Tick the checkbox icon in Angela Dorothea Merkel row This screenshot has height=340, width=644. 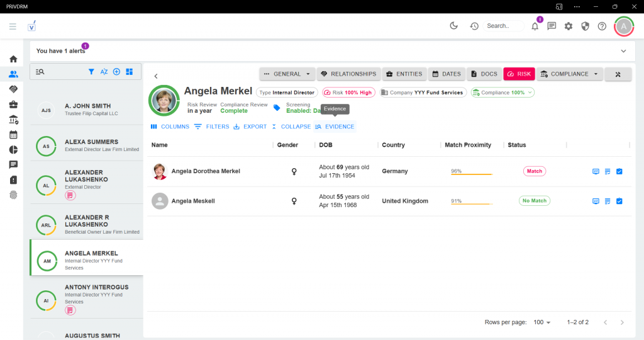(619, 171)
